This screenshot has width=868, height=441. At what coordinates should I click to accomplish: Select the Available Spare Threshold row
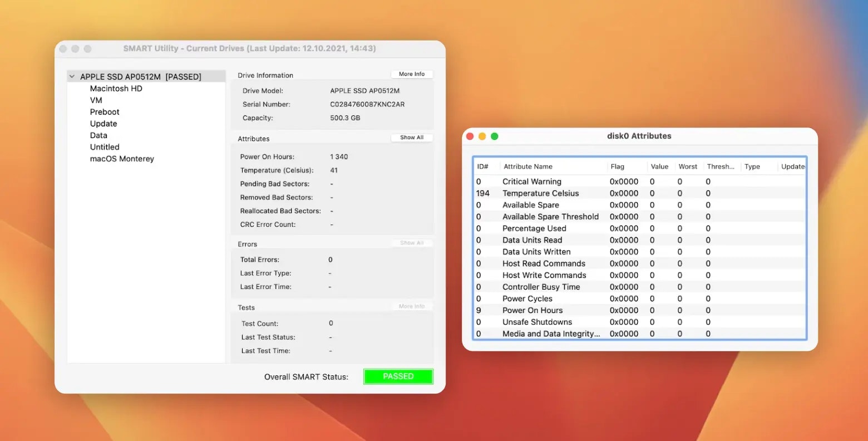click(640, 217)
